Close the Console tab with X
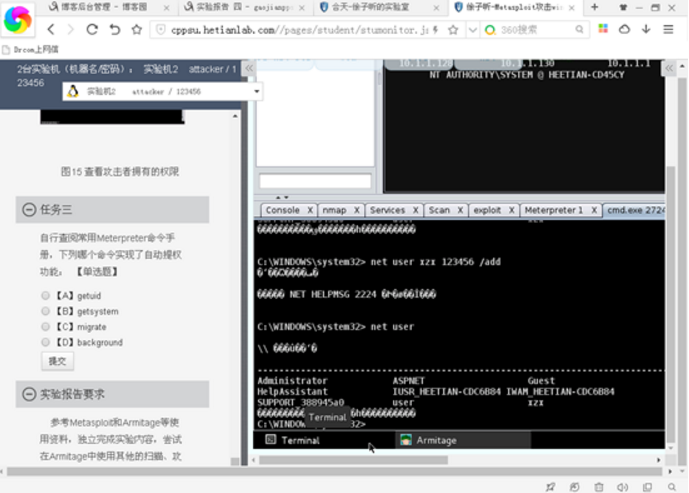This screenshot has width=689, height=493. (x=310, y=210)
